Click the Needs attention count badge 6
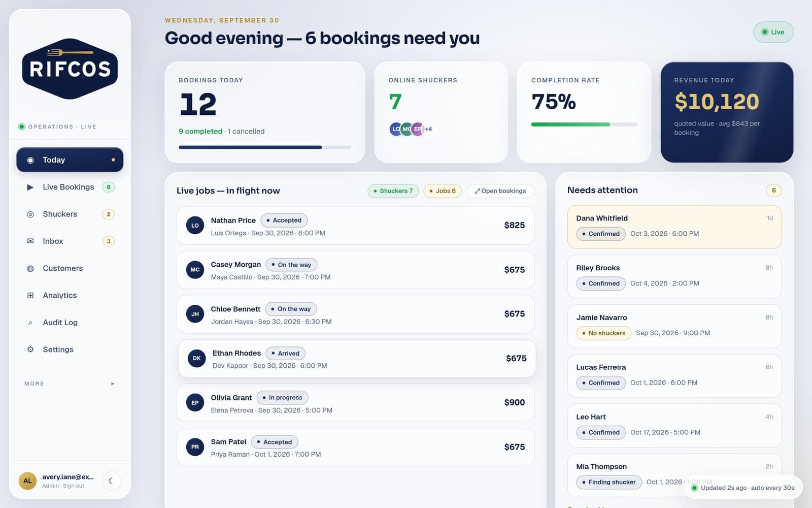Screen dimensions: 812x508 pyautogui.click(x=773, y=190)
